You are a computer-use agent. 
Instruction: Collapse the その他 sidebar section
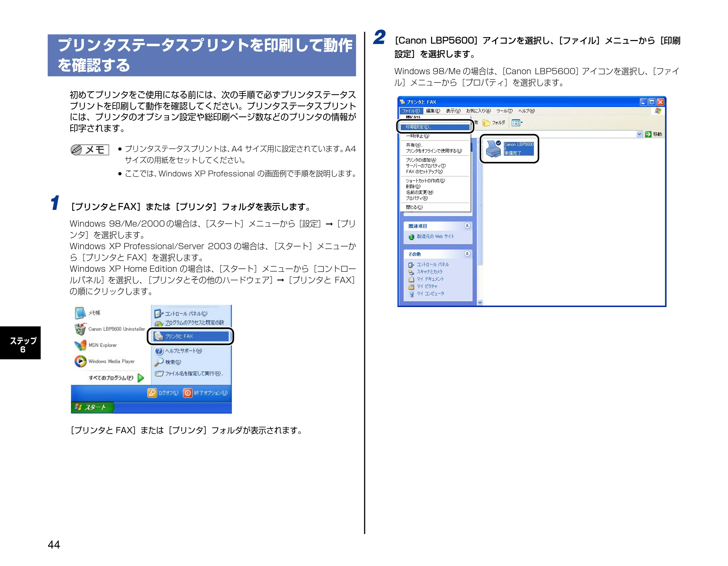coord(467,254)
